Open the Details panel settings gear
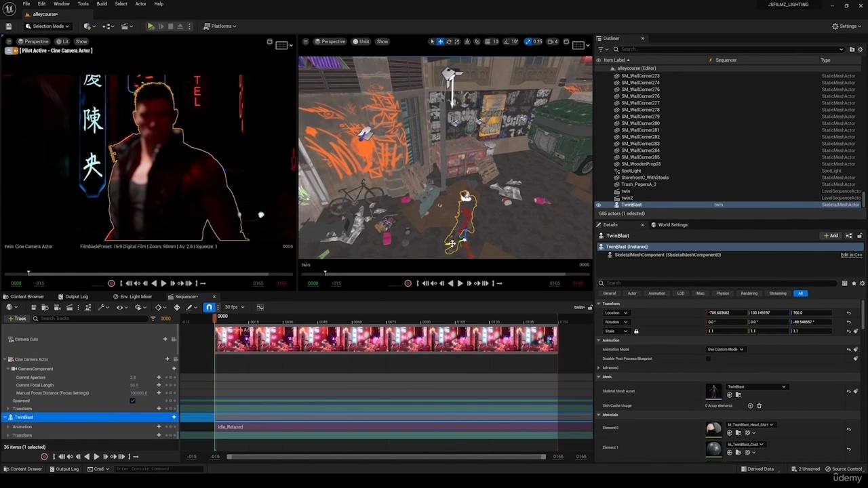Viewport: 868px width, 488px height. (x=862, y=283)
